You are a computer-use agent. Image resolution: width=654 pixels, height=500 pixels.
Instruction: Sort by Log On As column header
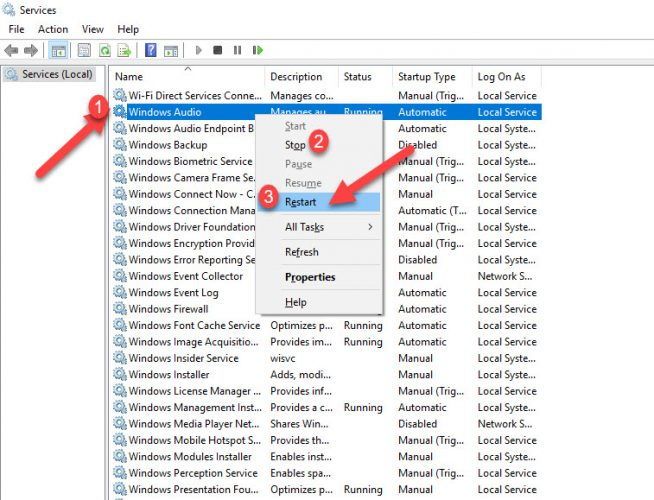point(501,77)
